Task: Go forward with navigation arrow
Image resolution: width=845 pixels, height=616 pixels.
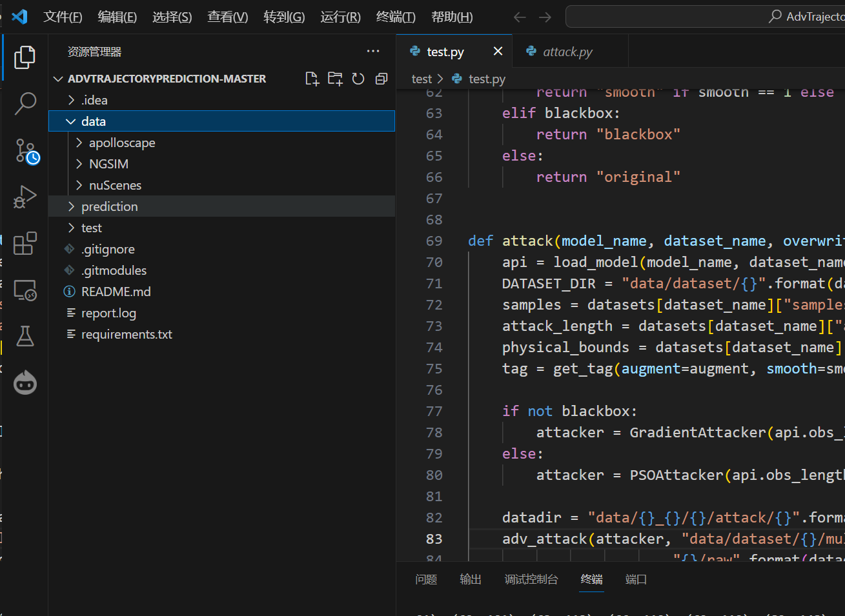Action: 545,17
